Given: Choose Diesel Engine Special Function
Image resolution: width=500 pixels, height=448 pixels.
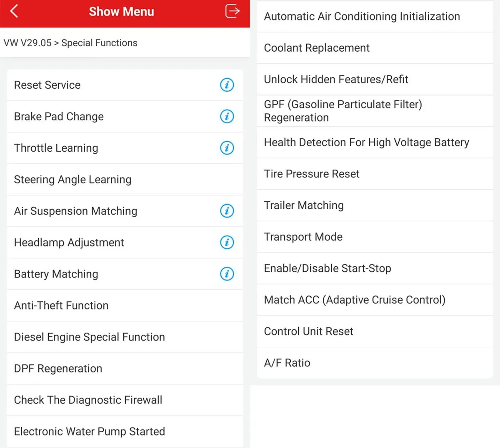Looking at the screenshot, I should 90,337.
